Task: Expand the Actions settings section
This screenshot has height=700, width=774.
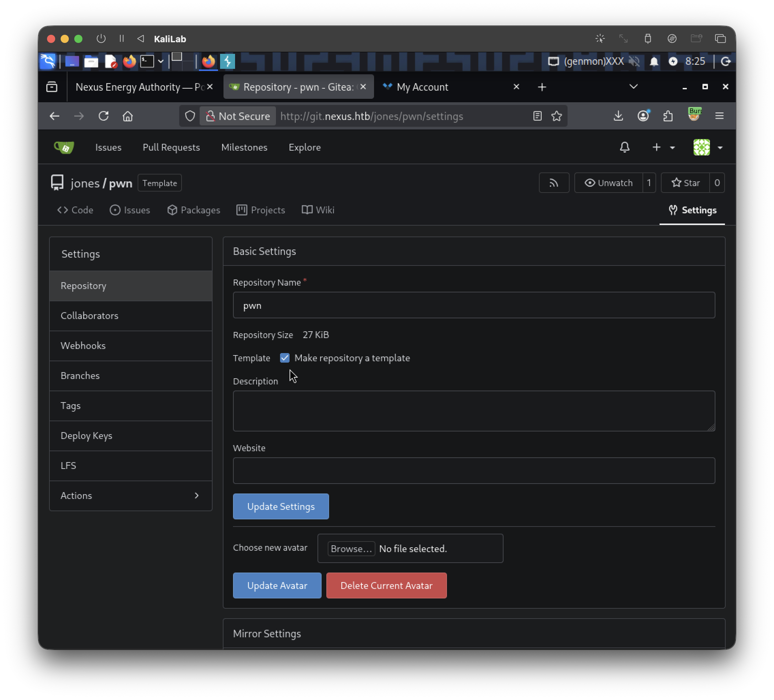Action: pyautogui.click(x=131, y=495)
